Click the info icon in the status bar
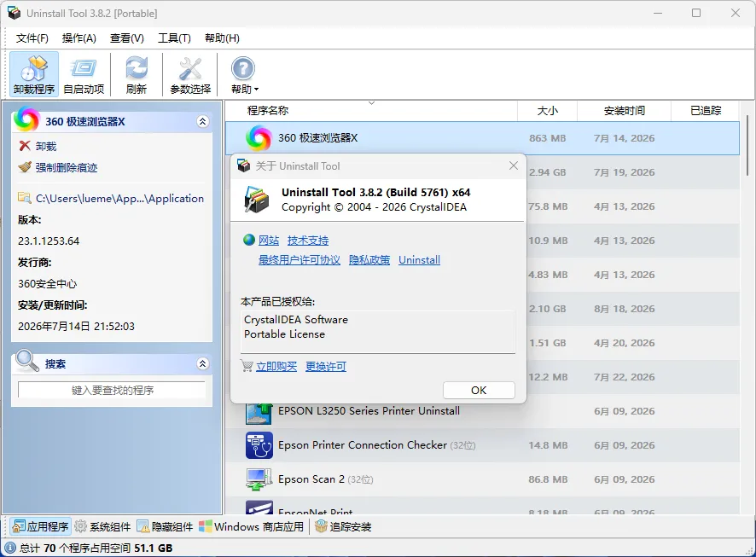The image size is (756, 557). tap(10, 548)
